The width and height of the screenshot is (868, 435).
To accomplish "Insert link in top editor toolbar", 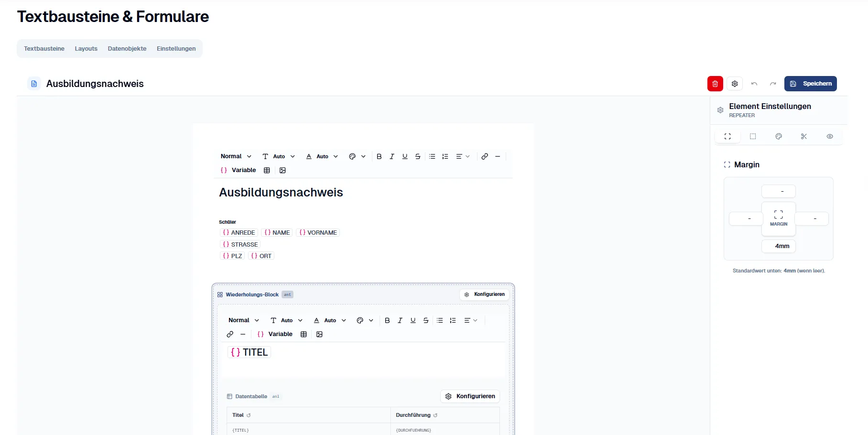I will click(x=485, y=156).
